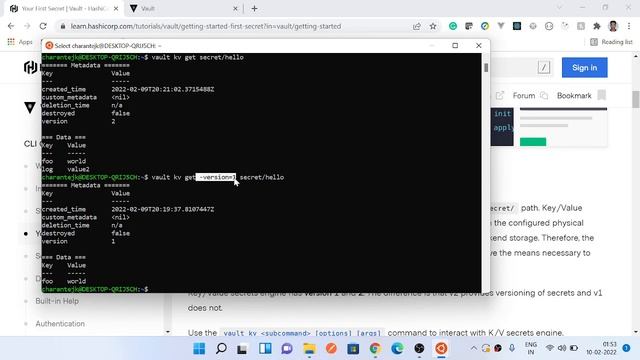
Task: Click the HashiCorp logo
Action: point(31,67)
